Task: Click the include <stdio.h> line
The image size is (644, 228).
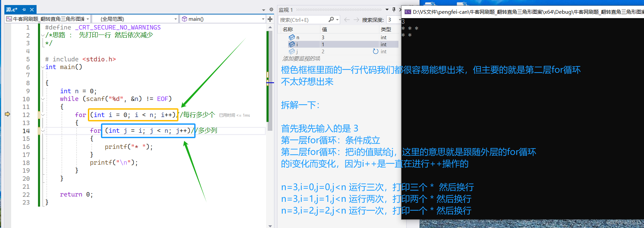Action: [80, 59]
